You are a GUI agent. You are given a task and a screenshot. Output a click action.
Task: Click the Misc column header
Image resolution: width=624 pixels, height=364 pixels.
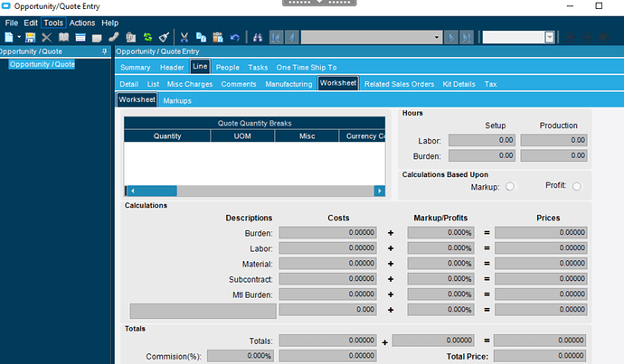[x=307, y=135]
